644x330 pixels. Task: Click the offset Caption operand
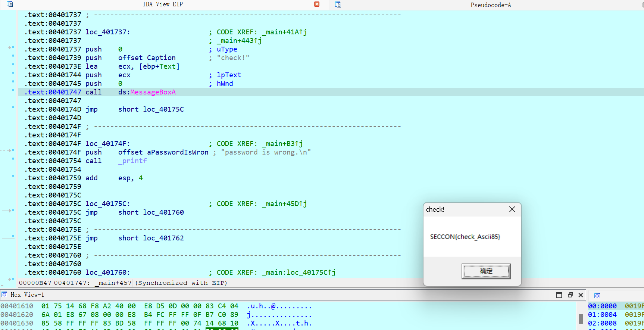point(147,58)
